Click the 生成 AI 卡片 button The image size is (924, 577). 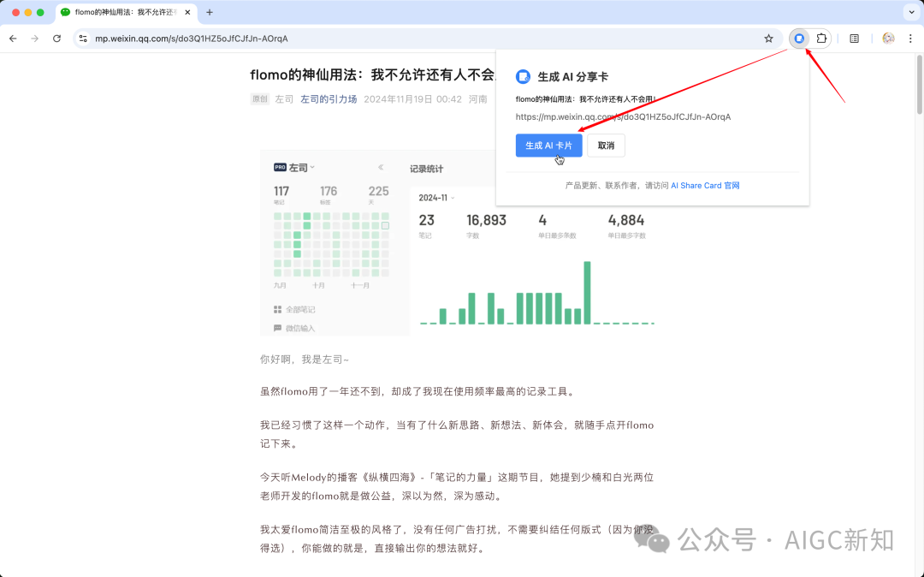(x=548, y=146)
